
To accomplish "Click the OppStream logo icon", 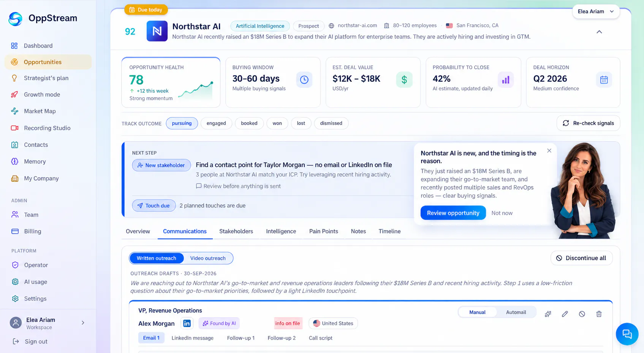I will pyautogui.click(x=16, y=19).
